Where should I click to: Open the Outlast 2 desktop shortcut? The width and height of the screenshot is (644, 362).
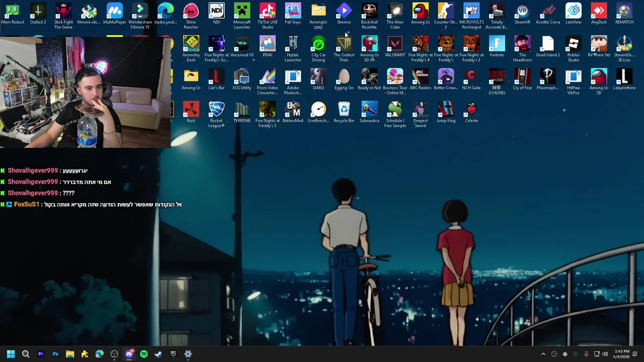(38, 14)
